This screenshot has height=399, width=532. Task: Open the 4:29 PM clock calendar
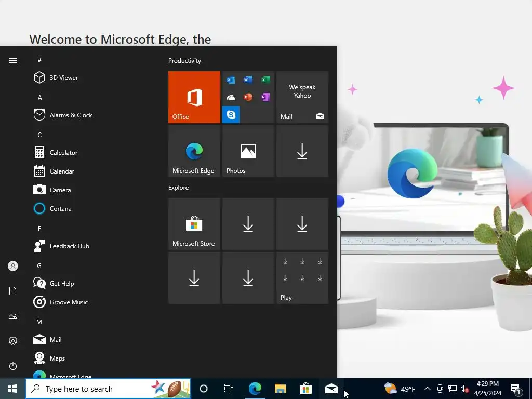tap(487, 389)
